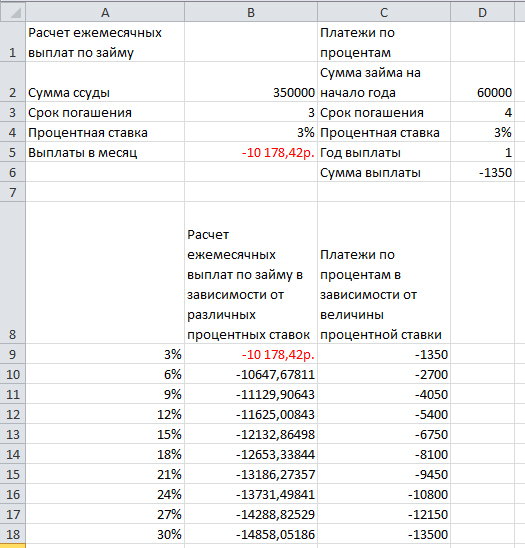Click 'Процентная ставка' in column A

point(105,132)
